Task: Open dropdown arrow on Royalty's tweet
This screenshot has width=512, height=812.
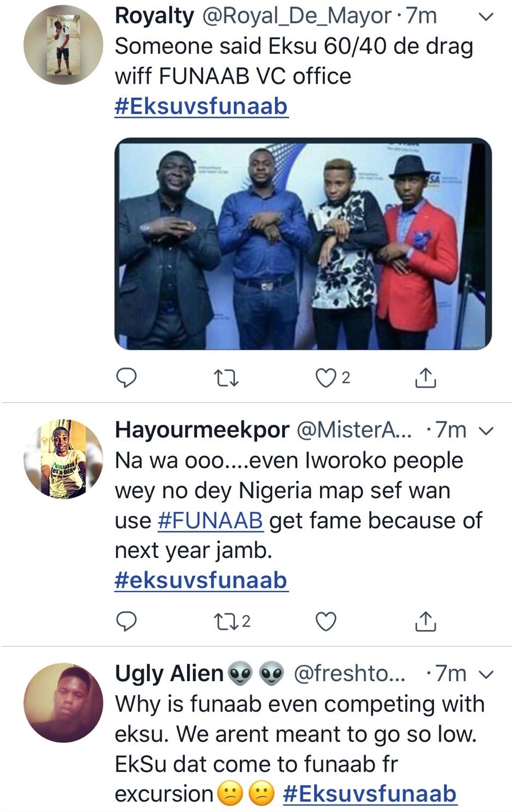Action: coord(486,17)
